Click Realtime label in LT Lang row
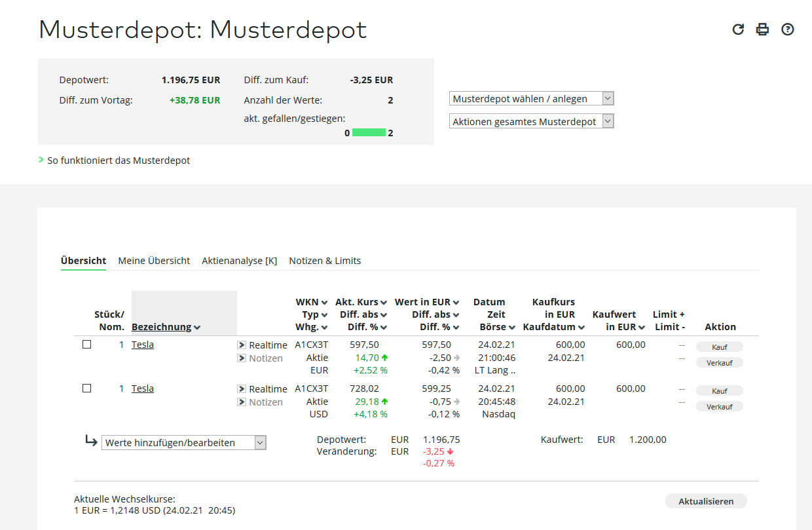The height and width of the screenshot is (530, 812). (268, 345)
